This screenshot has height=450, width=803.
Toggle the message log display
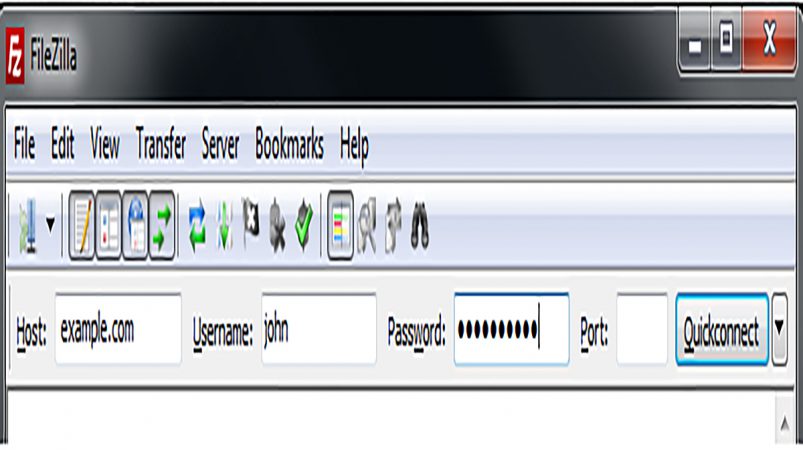coord(82,225)
